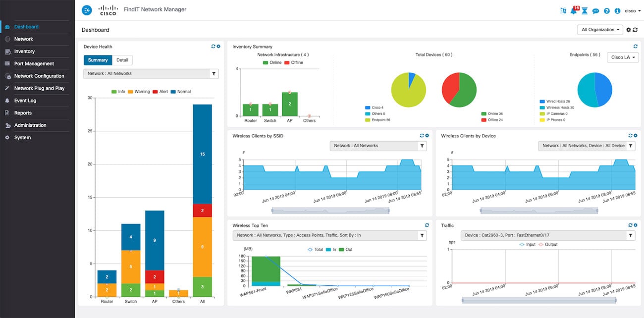Click the dashboard settings gear beside All Organization
644x318 pixels.
tap(629, 30)
